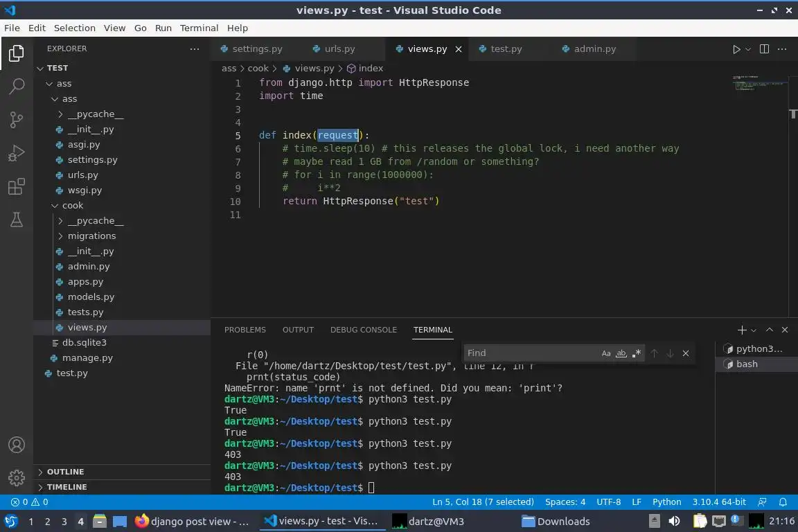Change LF end of line sequence
798x532 pixels.
636,502
